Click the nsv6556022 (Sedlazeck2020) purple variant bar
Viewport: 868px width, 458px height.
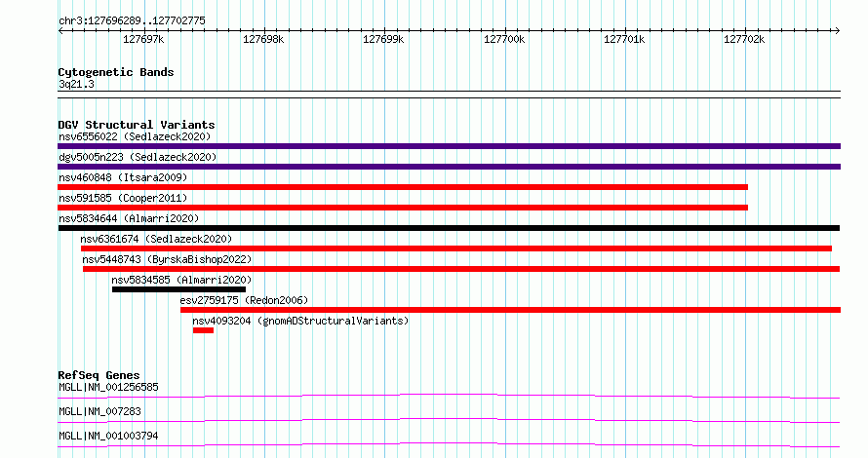point(449,146)
